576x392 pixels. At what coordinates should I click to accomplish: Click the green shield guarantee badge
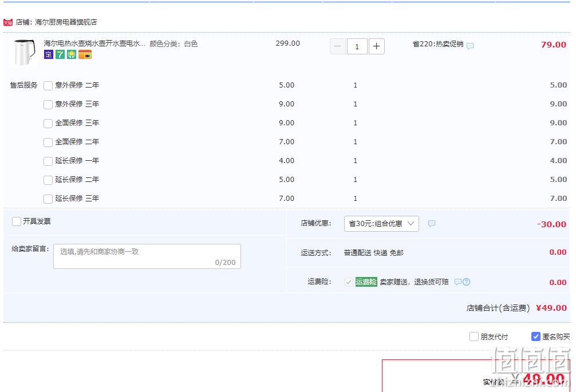(72, 55)
